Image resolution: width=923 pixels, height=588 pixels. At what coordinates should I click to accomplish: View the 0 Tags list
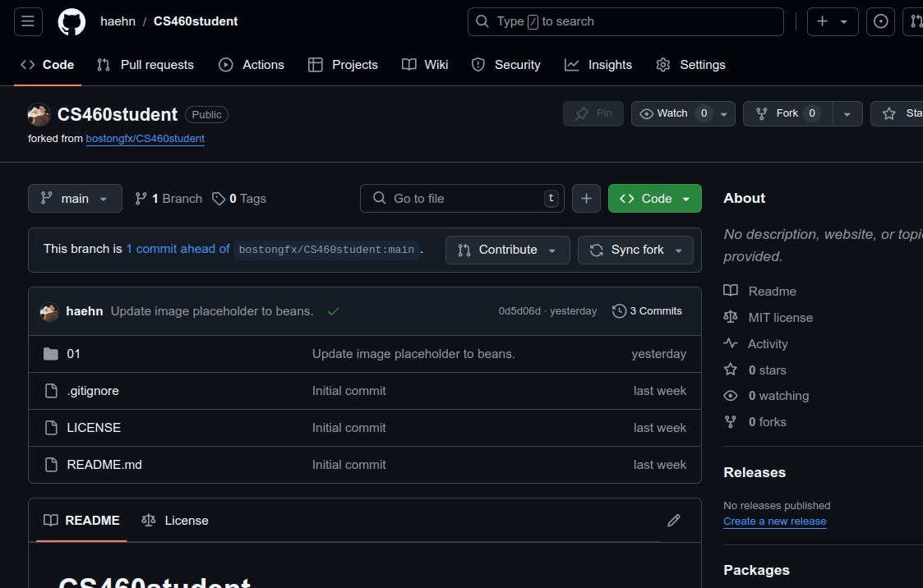click(239, 199)
